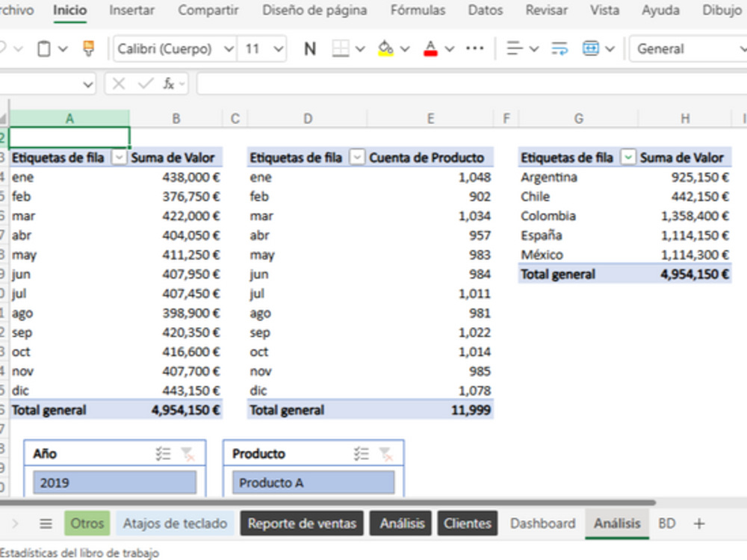Screen dimensions: 747x560
Task: Open the Diseño de página tab
Action: click(314, 10)
